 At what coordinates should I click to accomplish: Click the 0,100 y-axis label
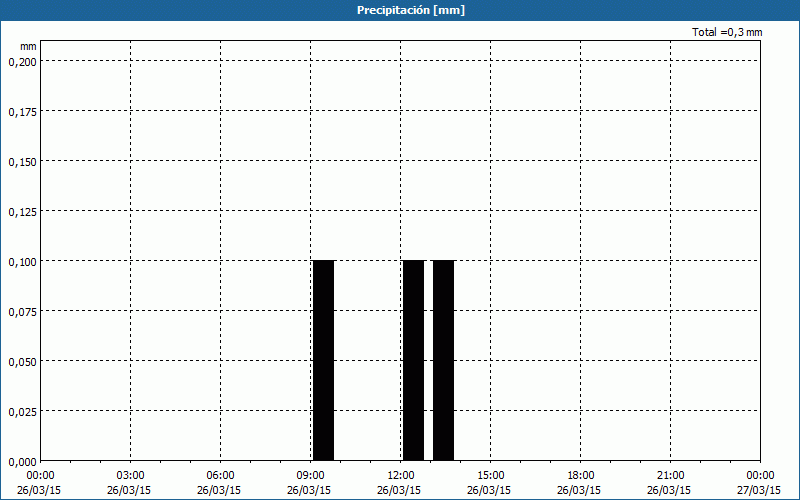22,262
